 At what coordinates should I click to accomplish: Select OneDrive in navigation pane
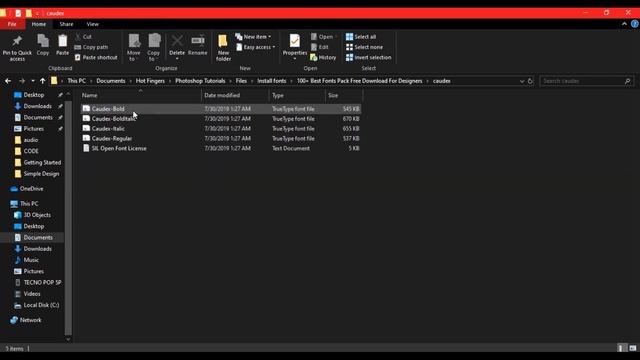click(x=31, y=189)
